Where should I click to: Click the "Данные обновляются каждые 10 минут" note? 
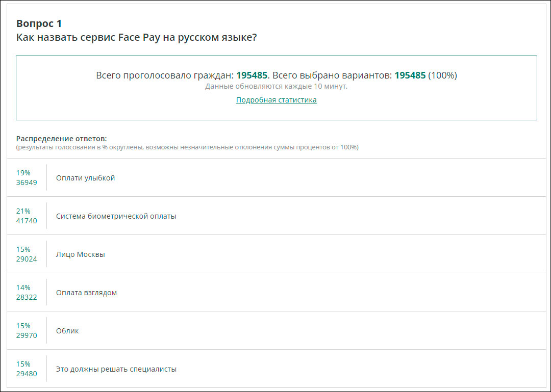(276, 86)
